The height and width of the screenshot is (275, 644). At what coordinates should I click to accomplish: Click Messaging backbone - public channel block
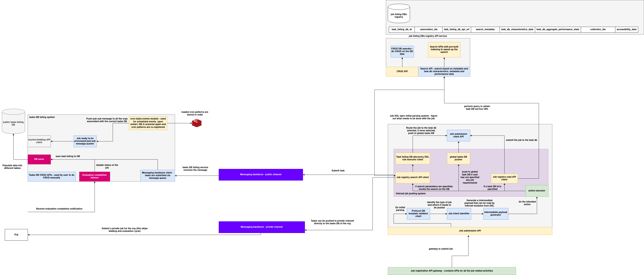(261, 175)
